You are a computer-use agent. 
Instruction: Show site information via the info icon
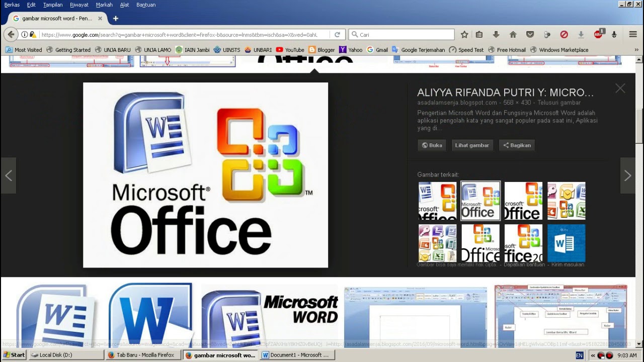pyautogui.click(x=25, y=35)
